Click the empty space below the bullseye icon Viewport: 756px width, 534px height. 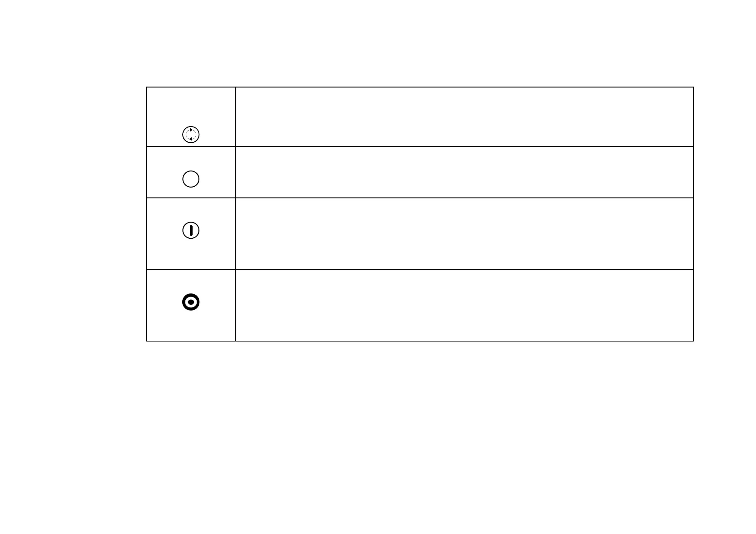tap(191, 328)
